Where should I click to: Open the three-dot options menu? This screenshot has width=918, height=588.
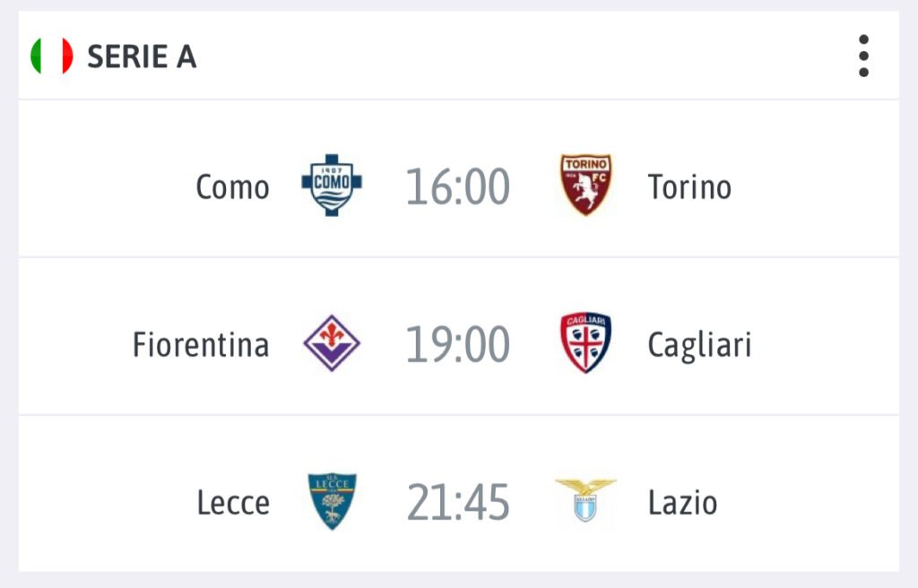(863, 56)
